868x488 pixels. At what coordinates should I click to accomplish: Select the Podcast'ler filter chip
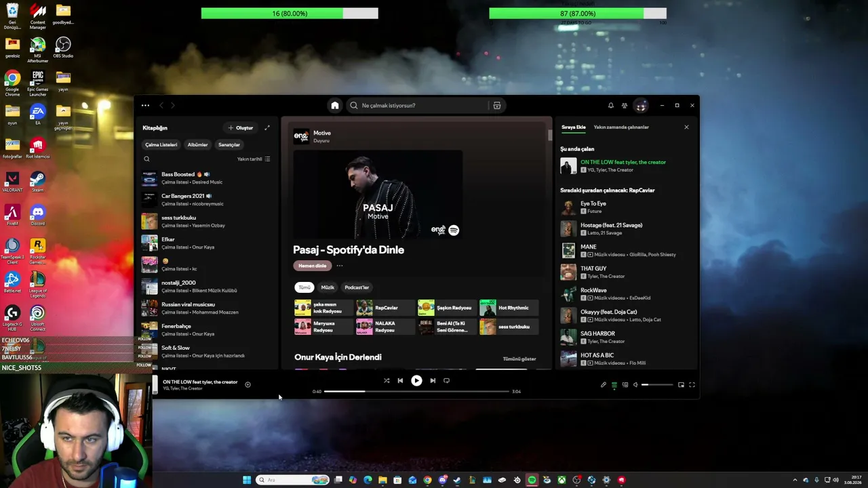[x=357, y=287]
